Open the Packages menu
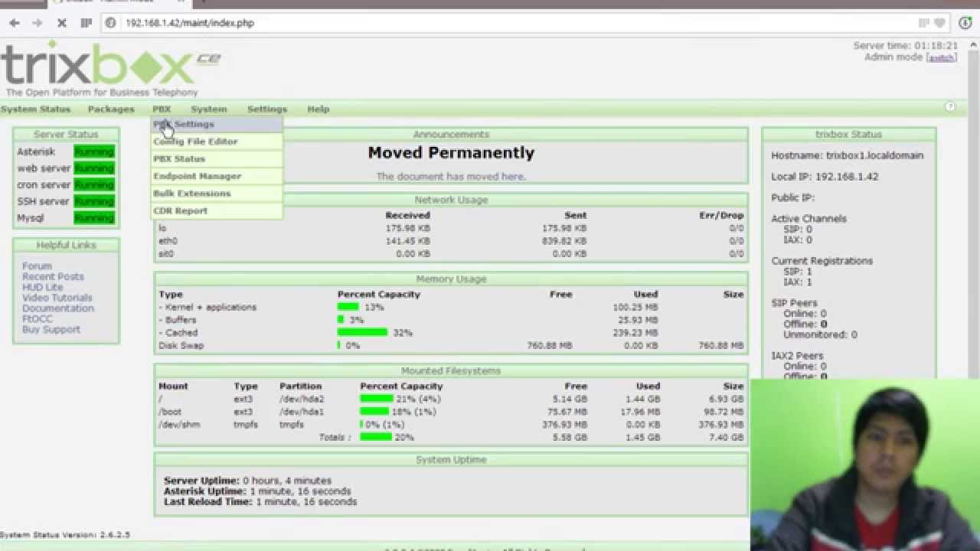 [x=111, y=109]
